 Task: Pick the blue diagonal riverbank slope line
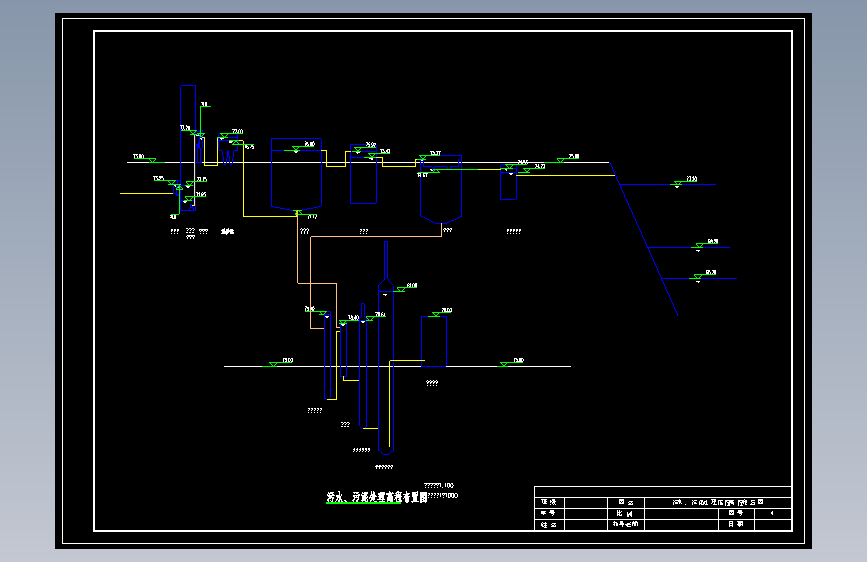point(644,239)
